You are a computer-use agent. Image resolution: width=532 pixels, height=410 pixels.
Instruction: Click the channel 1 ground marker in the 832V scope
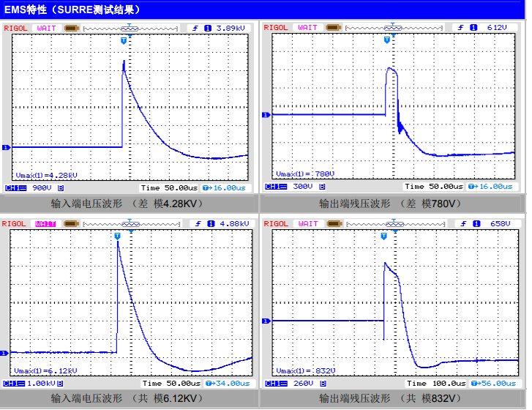point(266,321)
